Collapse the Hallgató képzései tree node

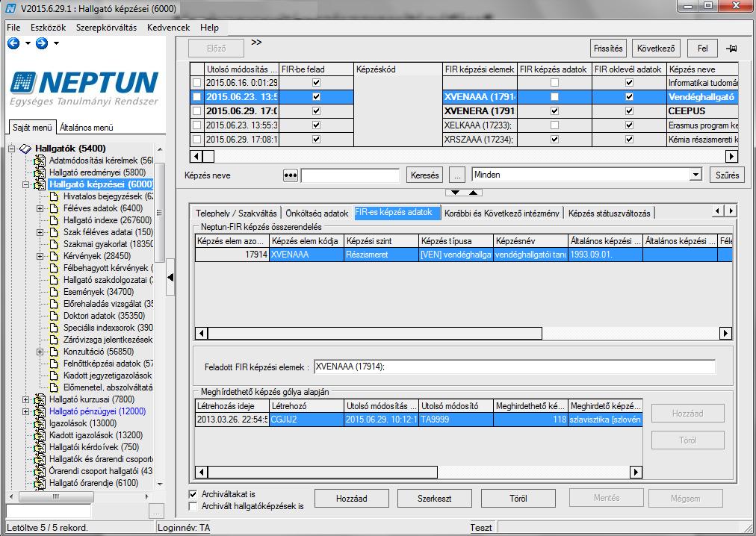click(x=26, y=184)
